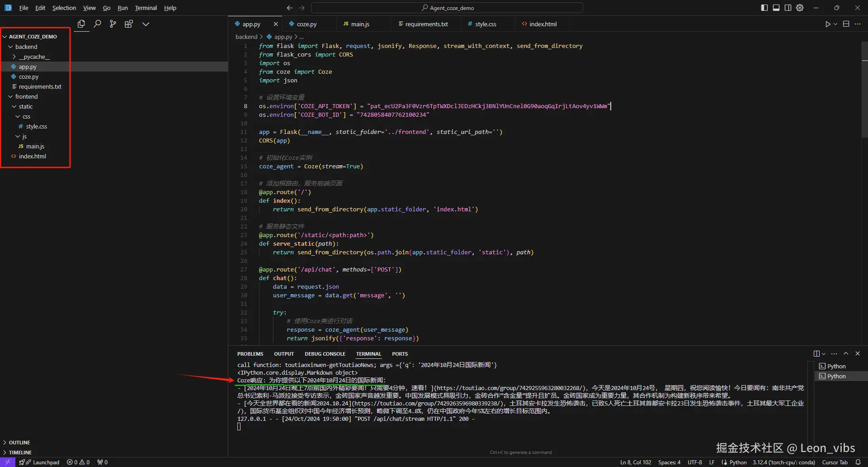Open the settings gear in title bar
This screenshot has height=467, width=868.
click(800, 8)
